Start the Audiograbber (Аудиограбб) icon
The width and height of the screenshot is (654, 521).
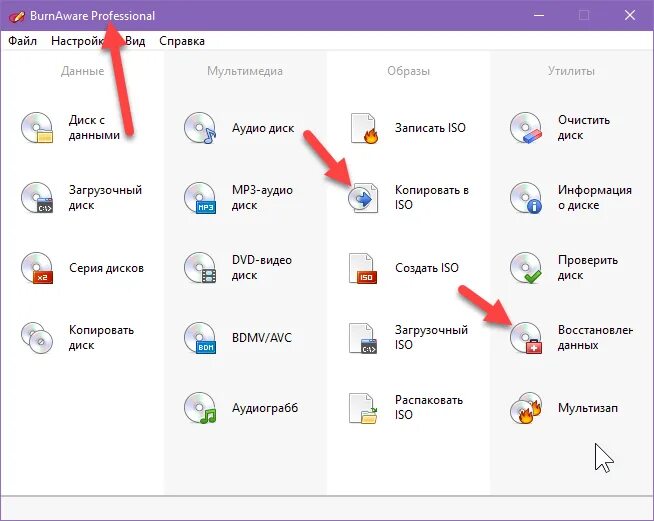click(x=200, y=408)
